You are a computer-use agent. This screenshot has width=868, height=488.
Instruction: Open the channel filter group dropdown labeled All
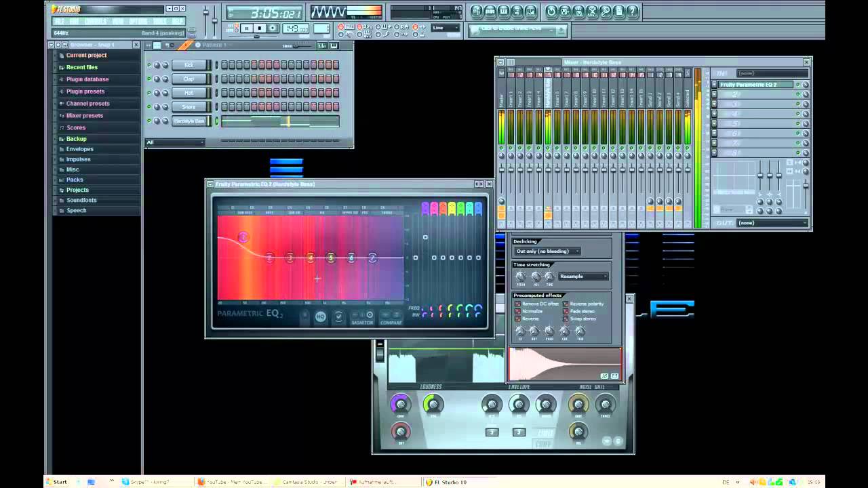(175, 142)
